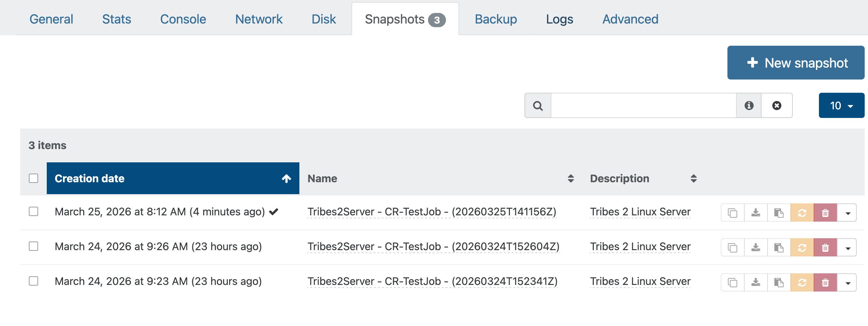This screenshot has width=868, height=326.
Task: Open the 10 items-per-page dropdown
Action: click(x=841, y=106)
